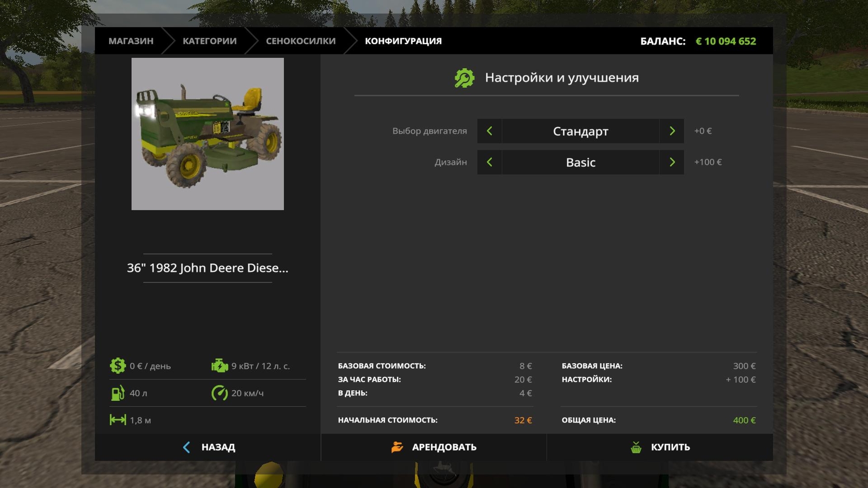Image resolution: width=868 pixels, height=488 pixels.
Task: Click the John Deere mower preview image
Action: tap(207, 134)
